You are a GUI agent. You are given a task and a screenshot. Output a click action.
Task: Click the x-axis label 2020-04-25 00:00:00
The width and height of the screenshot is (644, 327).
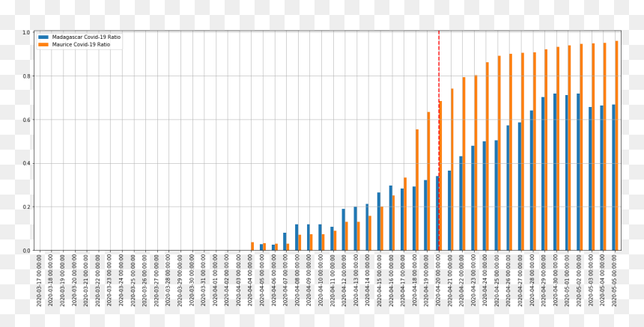click(x=498, y=280)
